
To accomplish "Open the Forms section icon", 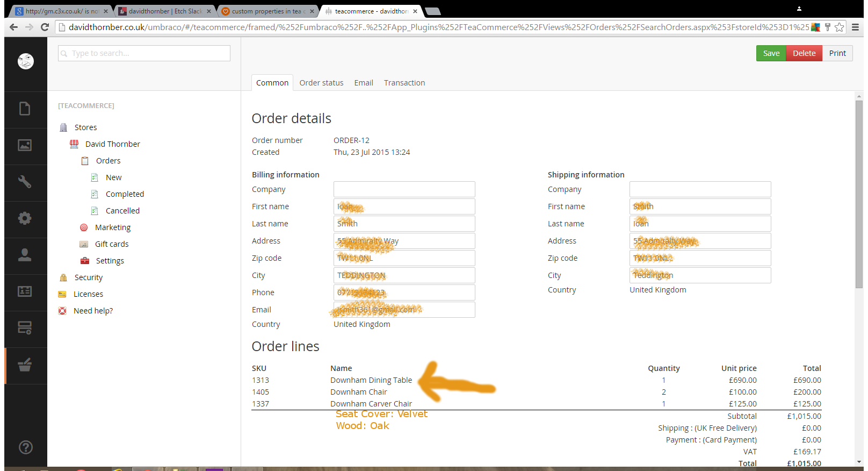I will (25, 327).
